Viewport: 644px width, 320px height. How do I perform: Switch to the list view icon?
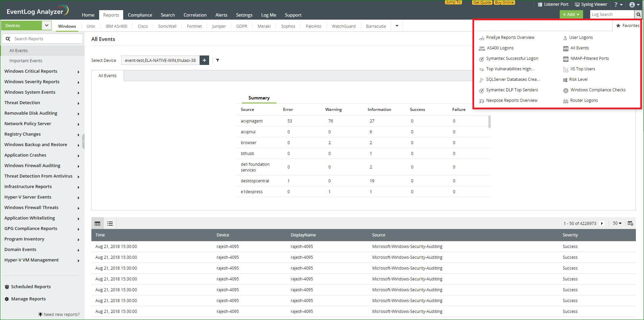coord(110,223)
